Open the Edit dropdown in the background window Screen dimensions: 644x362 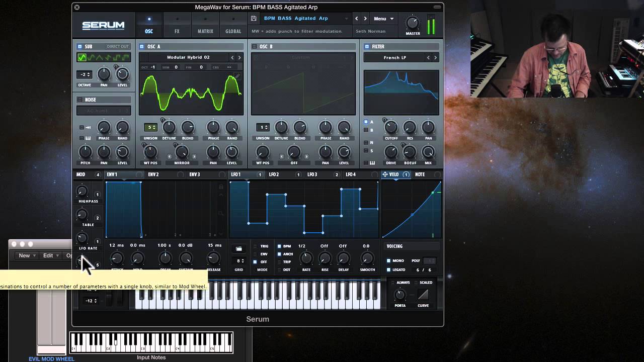(x=50, y=255)
